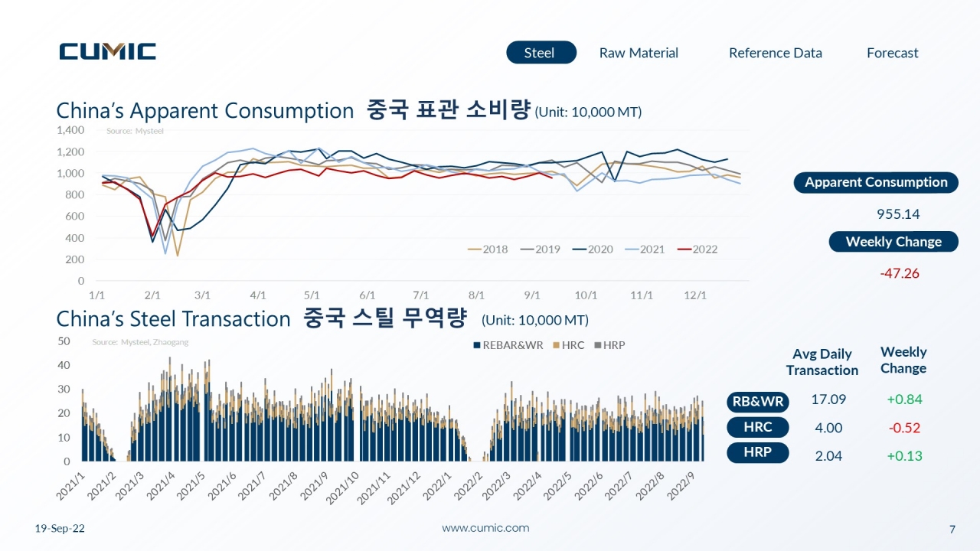The height and width of the screenshot is (551, 980).
Task: Select the HRC badge
Action: coord(757,428)
